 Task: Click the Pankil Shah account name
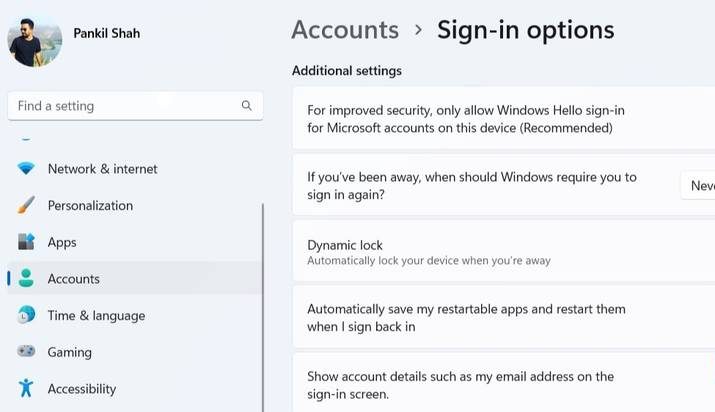coord(107,33)
